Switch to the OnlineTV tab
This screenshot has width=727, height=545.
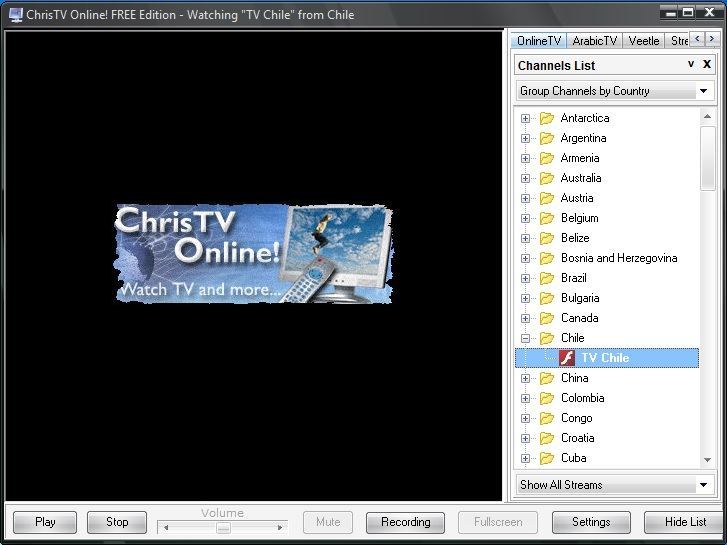point(539,41)
